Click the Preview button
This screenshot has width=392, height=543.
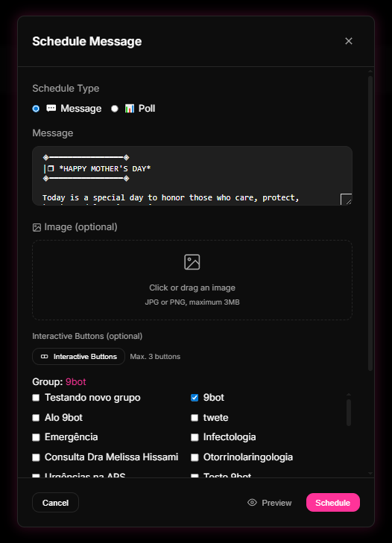point(269,503)
